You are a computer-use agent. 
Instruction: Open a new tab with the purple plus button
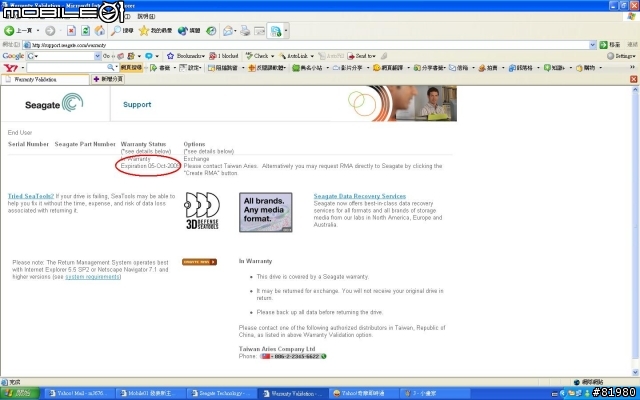coord(108,79)
